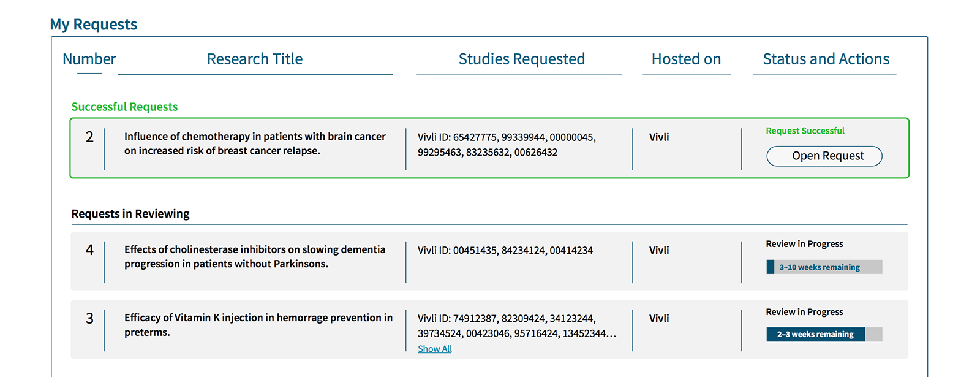Click the Request Successful status label
Viewport: 980px width, 377px height.
click(x=805, y=131)
